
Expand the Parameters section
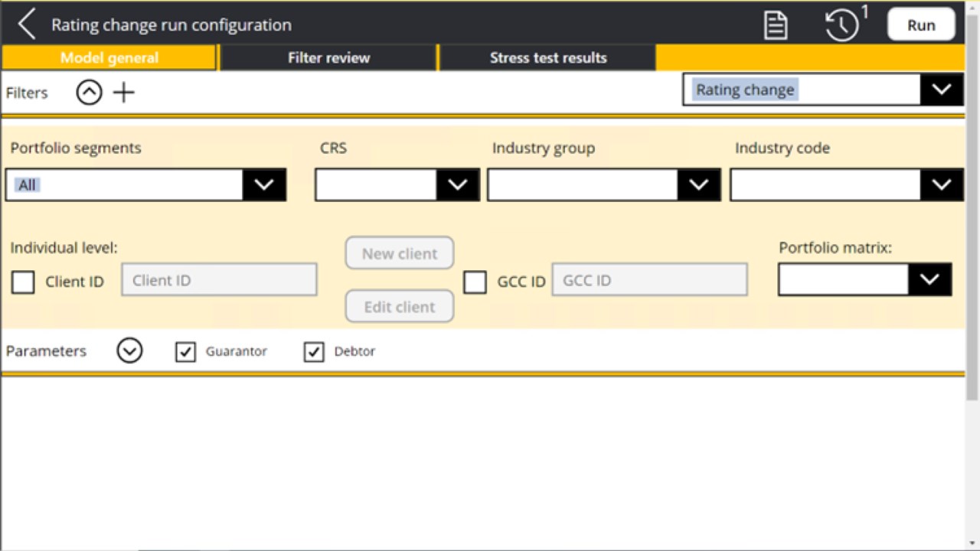point(129,351)
